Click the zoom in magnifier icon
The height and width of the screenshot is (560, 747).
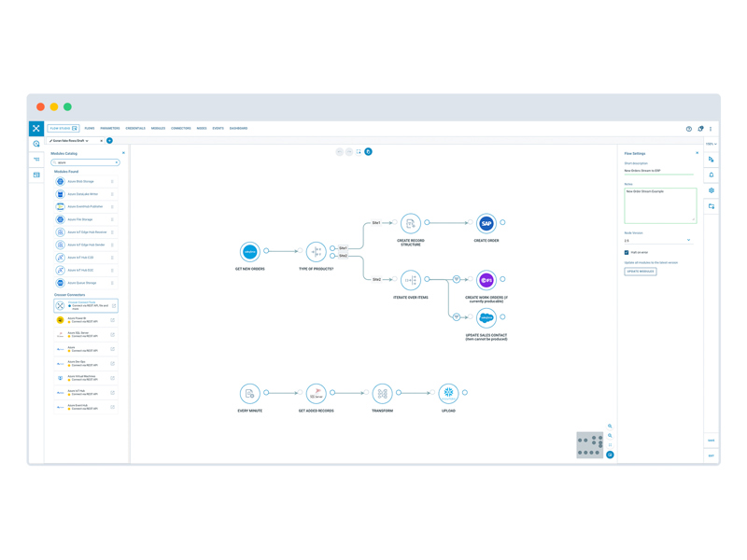tap(611, 427)
